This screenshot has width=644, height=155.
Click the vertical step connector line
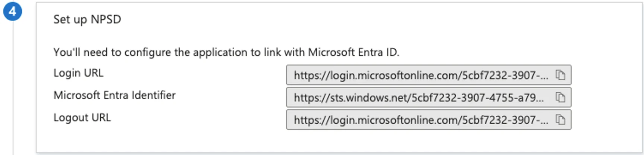click(13, 88)
